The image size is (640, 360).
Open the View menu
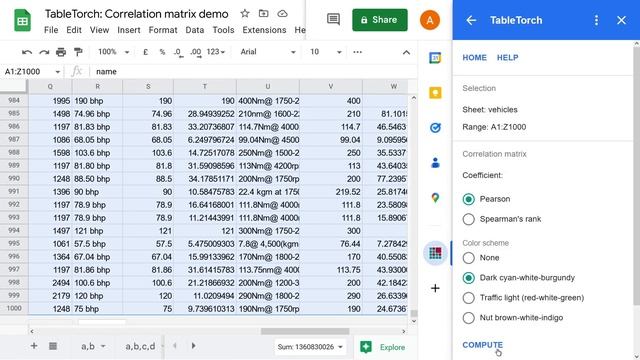tap(99, 30)
